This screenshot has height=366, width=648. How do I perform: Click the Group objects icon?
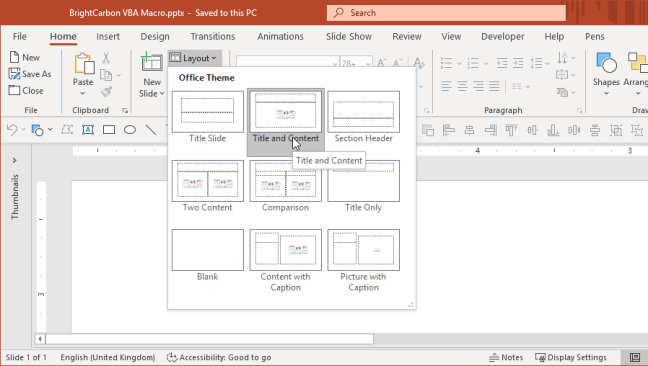[x=616, y=131]
